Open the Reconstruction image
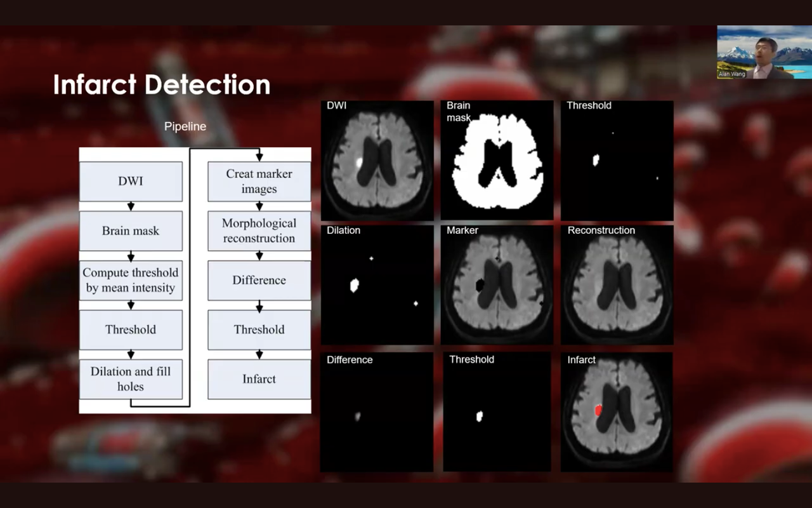The image size is (812, 508). pyautogui.click(x=617, y=285)
